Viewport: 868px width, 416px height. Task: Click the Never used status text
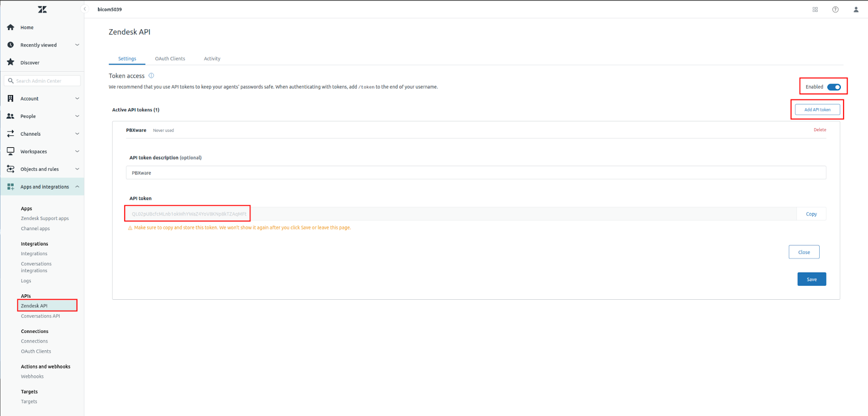click(163, 130)
